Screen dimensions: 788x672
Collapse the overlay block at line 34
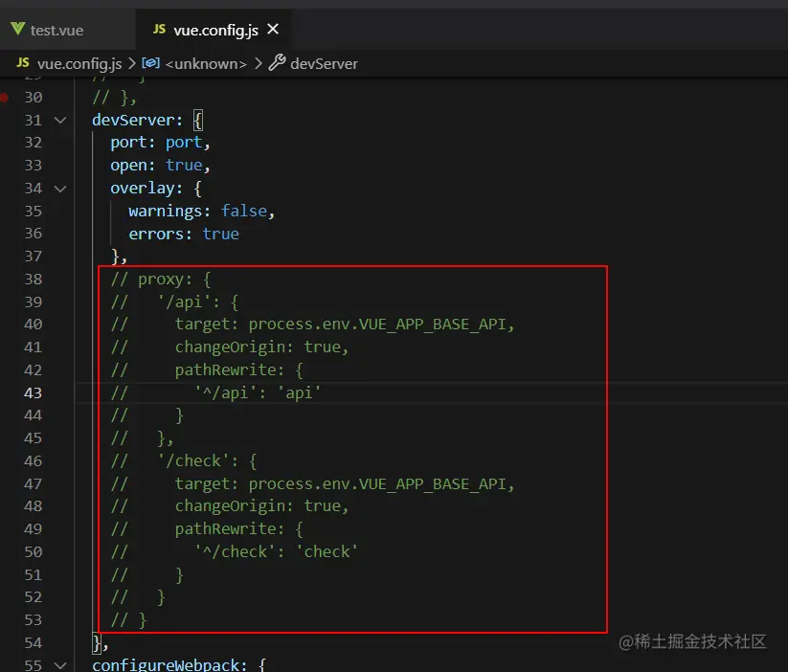coord(60,189)
